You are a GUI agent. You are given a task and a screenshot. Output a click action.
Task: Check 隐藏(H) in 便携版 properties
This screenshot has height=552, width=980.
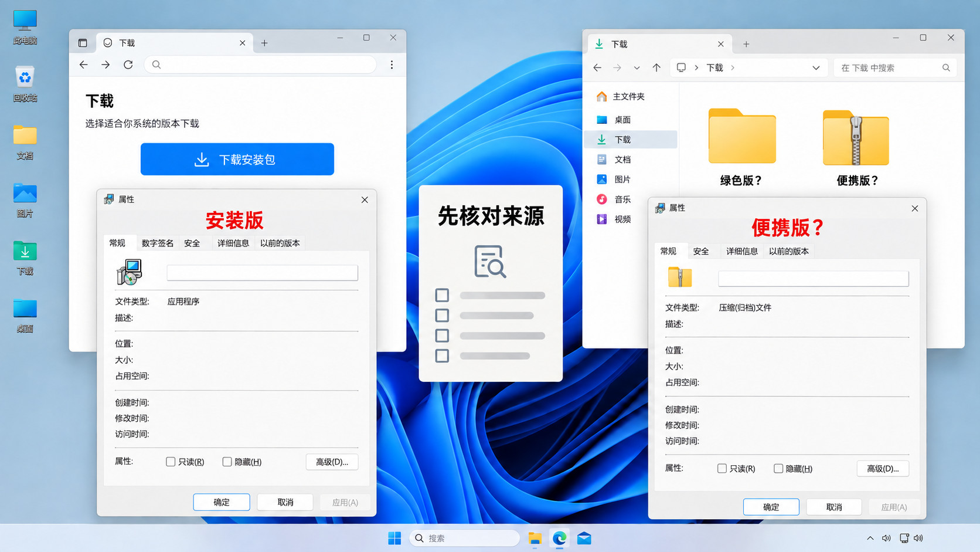click(x=778, y=468)
